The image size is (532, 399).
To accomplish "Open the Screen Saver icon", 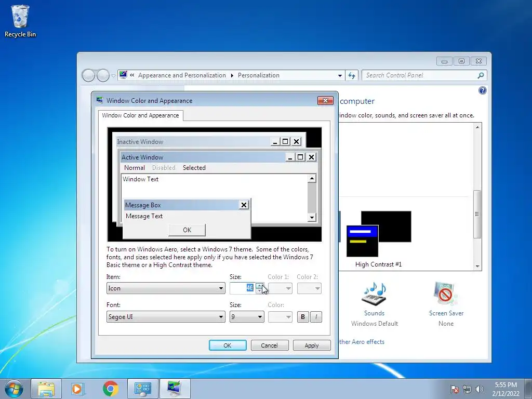I will click(x=446, y=294).
